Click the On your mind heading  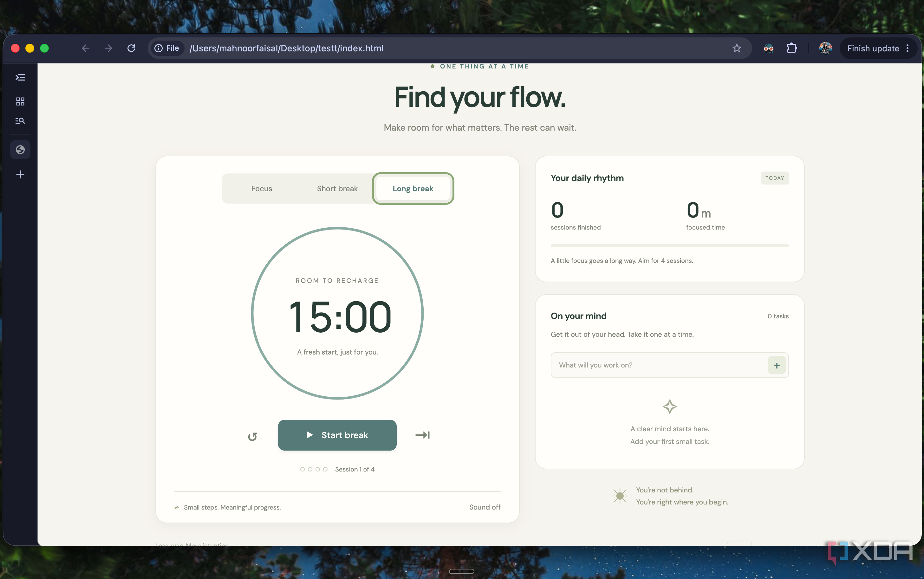578,316
